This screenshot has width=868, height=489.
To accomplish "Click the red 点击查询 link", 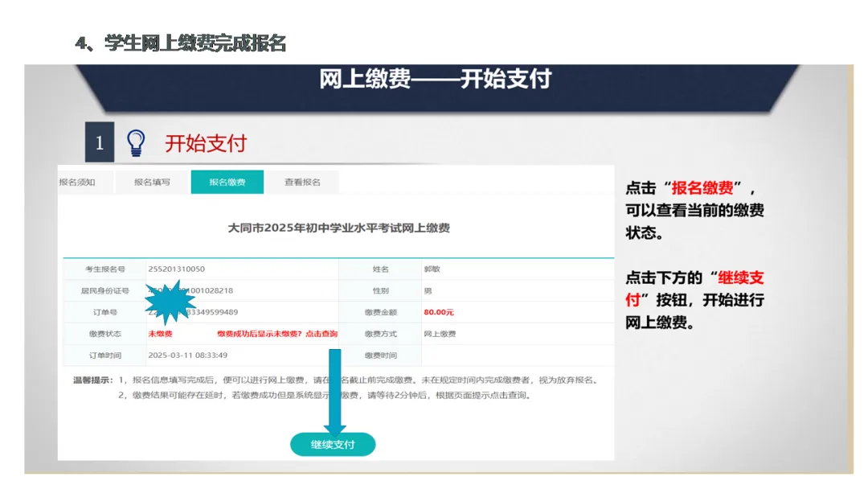I will pyautogui.click(x=321, y=332).
